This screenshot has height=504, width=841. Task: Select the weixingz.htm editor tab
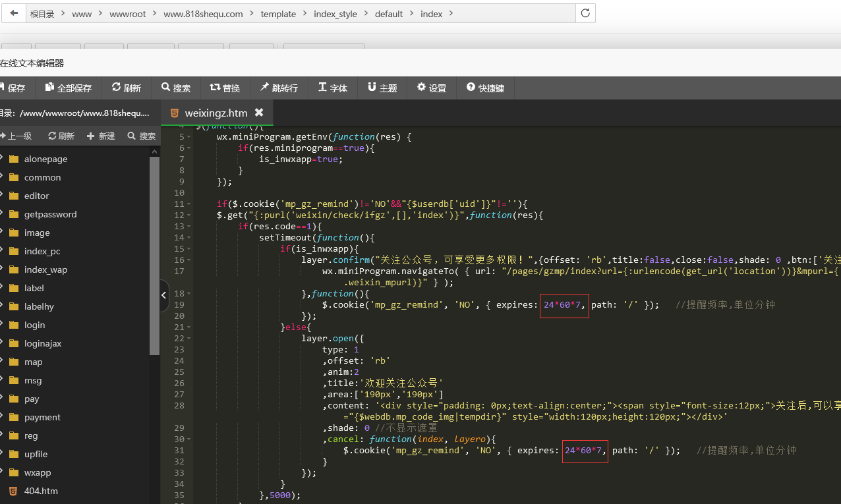[x=216, y=113]
